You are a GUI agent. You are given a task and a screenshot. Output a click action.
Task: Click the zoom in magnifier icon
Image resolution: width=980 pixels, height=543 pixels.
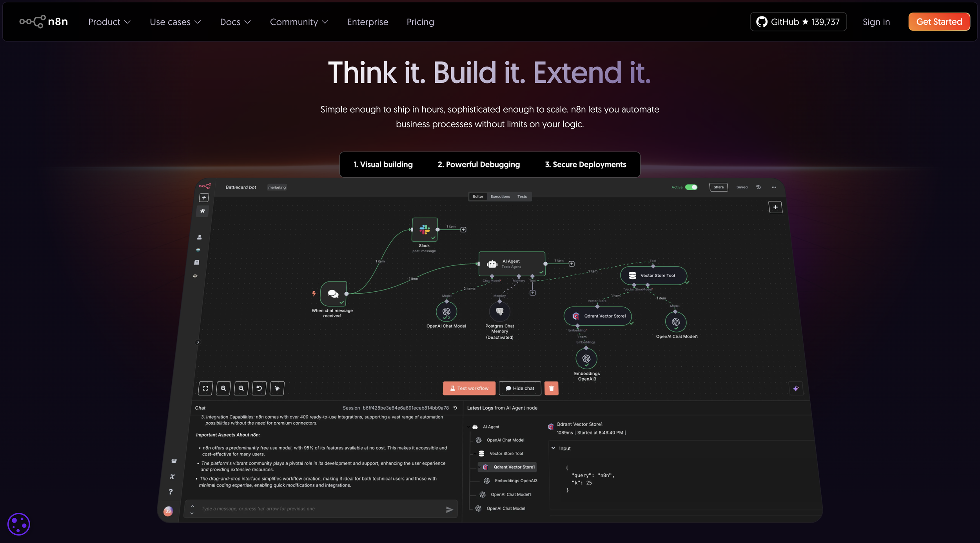(x=223, y=388)
